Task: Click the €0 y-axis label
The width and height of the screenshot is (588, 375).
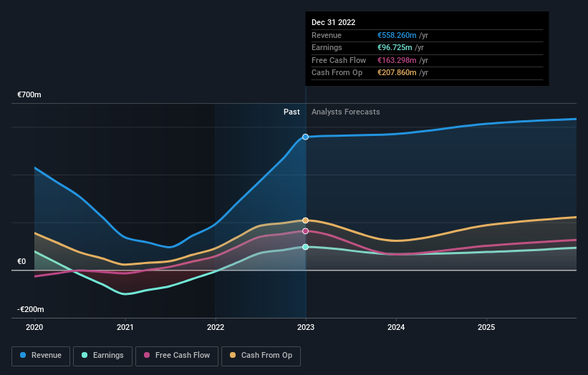Action: 21,261
